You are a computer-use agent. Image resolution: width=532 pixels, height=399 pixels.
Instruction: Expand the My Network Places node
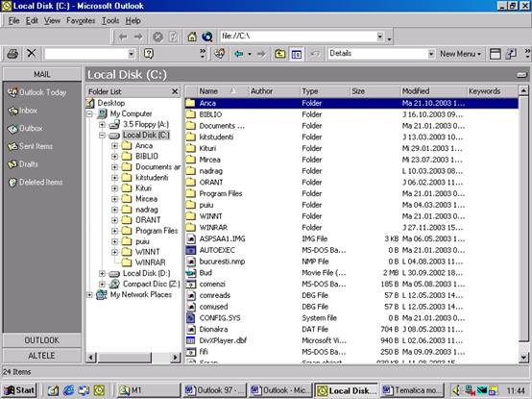[90, 295]
